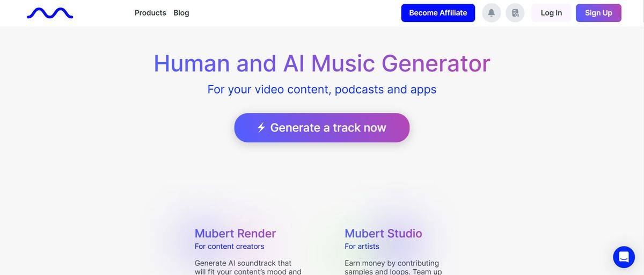
Task: Click the word 'Generator' in headline
Action: 436,63
